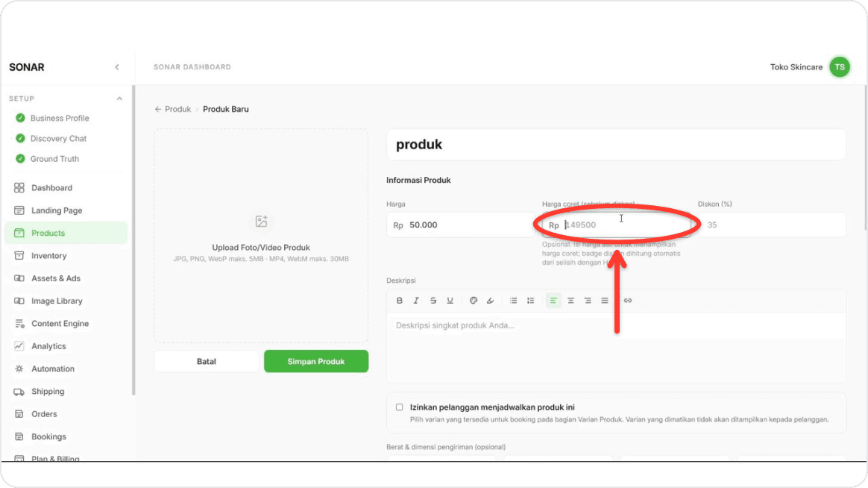
Task: Click the product name field 'produk'
Action: 616,145
